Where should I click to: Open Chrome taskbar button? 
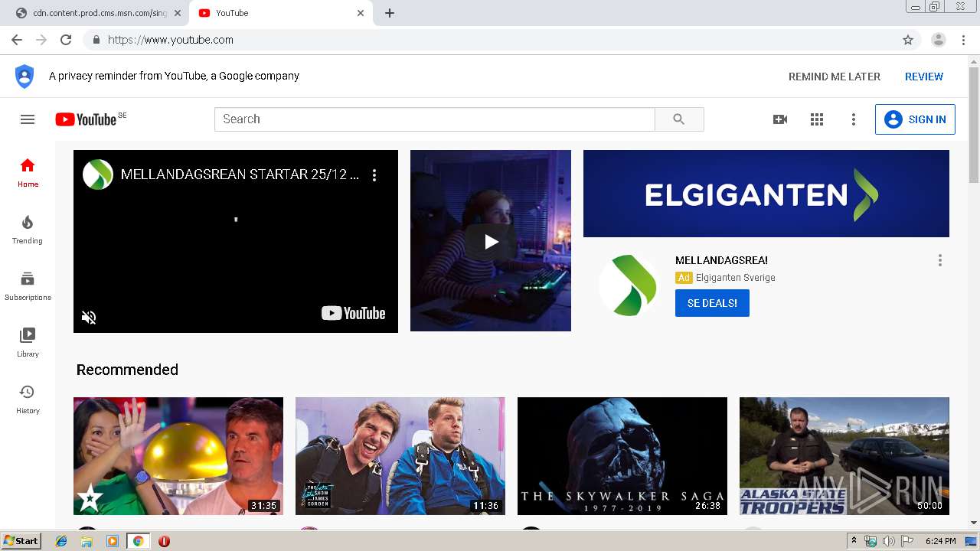point(138,541)
